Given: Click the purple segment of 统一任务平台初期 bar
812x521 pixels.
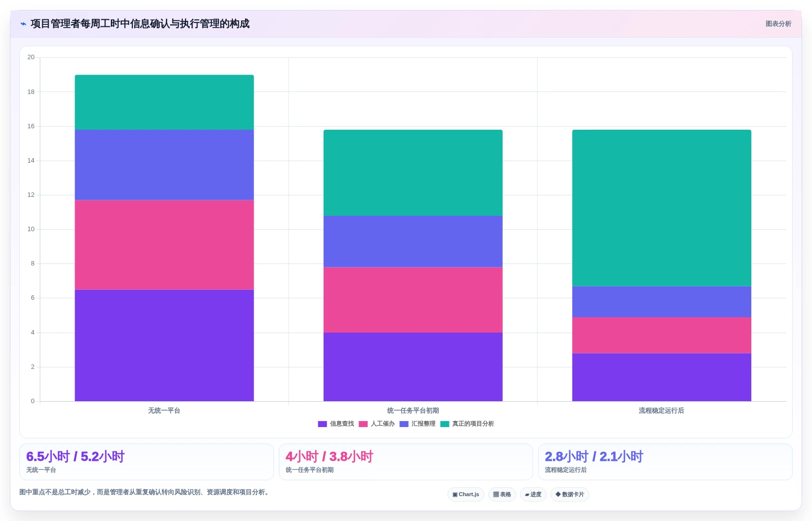Looking at the screenshot, I should tap(413, 367).
